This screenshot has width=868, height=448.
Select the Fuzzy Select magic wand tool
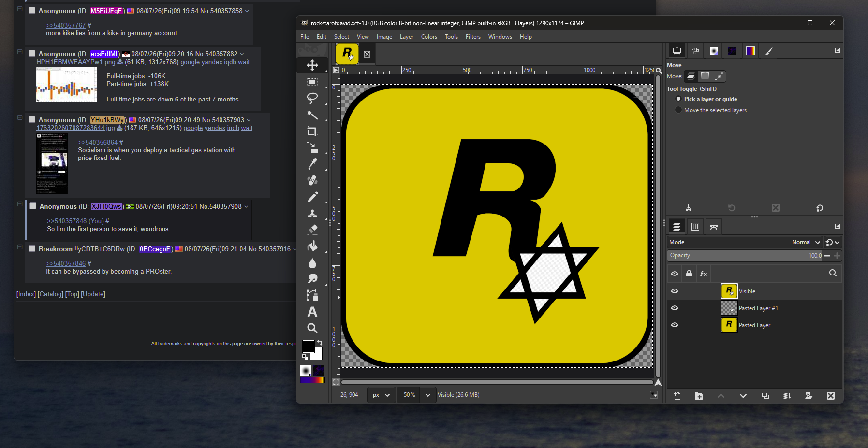(x=312, y=115)
